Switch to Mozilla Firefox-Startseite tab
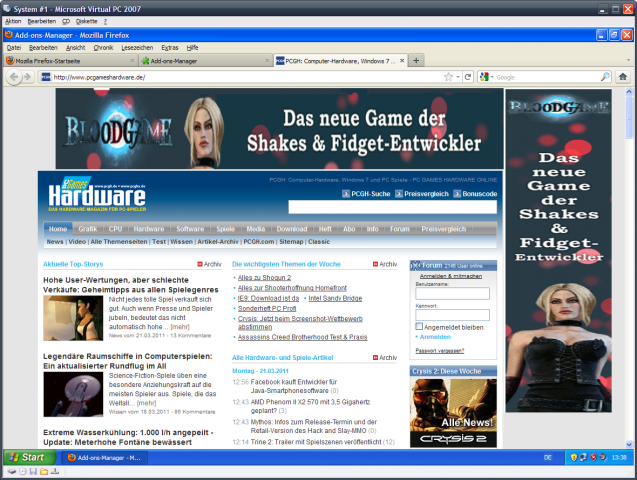637x480 pixels. point(70,61)
